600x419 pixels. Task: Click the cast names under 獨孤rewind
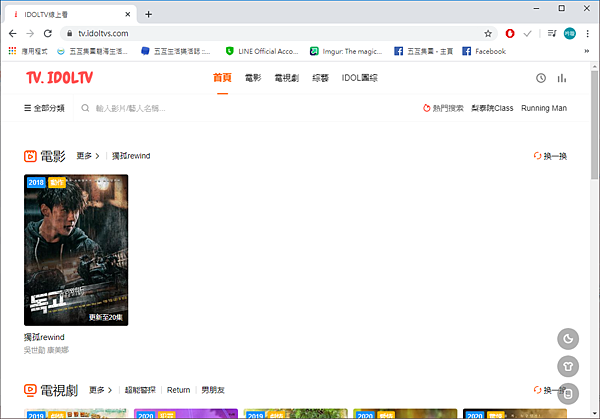click(x=46, y=350)
